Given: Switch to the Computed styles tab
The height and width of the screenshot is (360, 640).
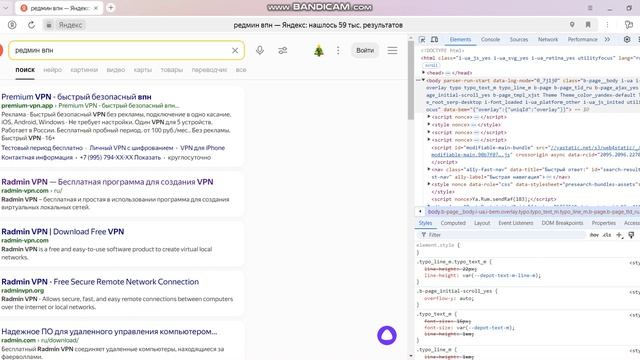Looking at the screenshot, I should (453, 223).
